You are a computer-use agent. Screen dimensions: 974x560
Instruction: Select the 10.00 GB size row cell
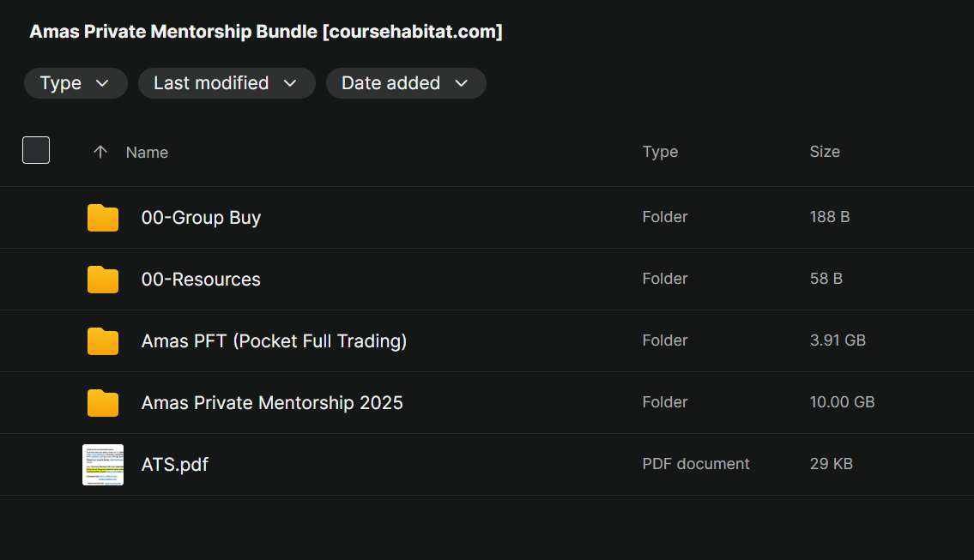pos(843,402)
